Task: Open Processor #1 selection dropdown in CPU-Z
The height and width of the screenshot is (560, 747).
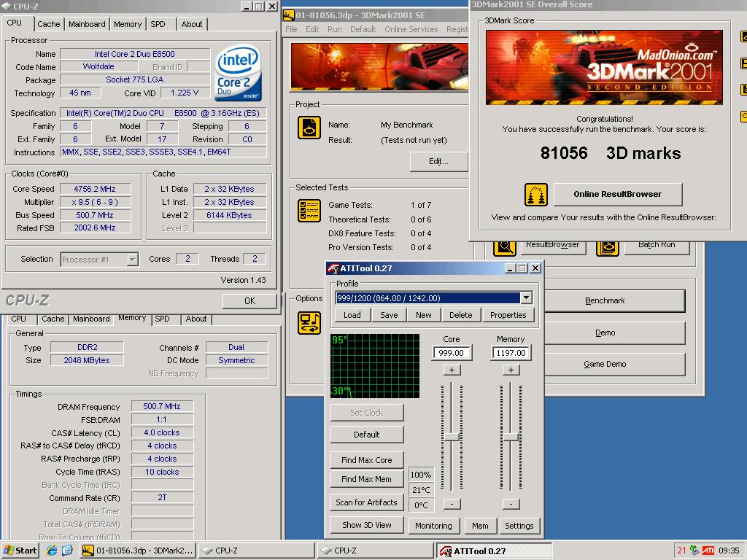Action: [133, 260]
